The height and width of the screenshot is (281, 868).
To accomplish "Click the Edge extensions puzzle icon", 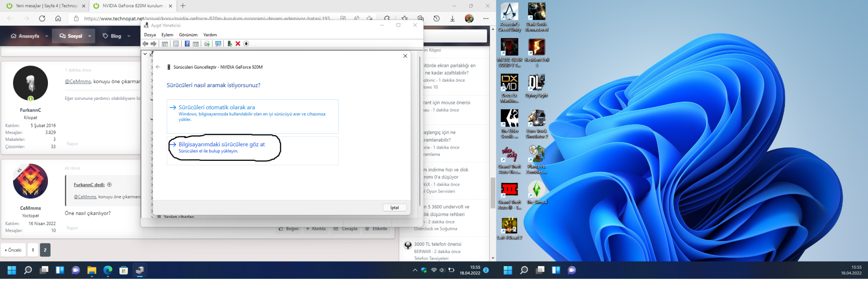I will 387,19.
